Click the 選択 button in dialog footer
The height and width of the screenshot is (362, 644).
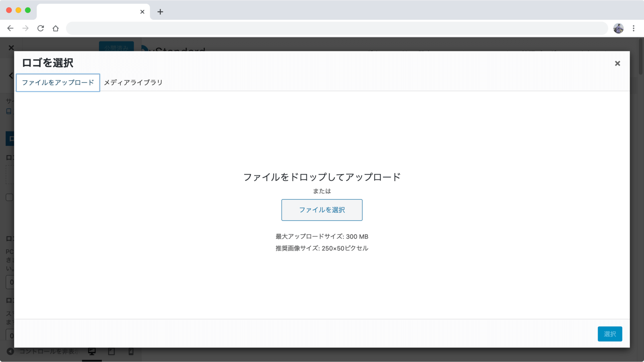(x=610, y=334)
